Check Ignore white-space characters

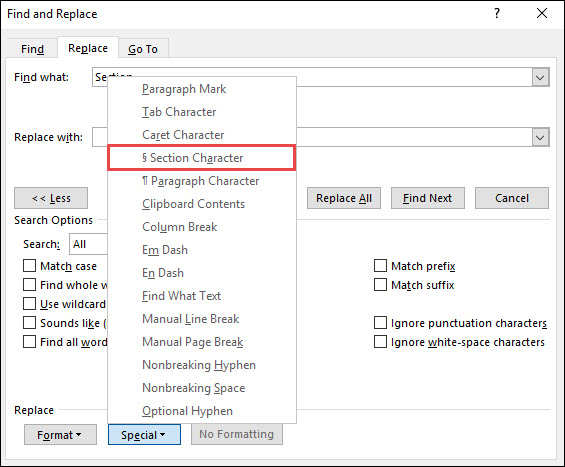(x=380, y=342)
